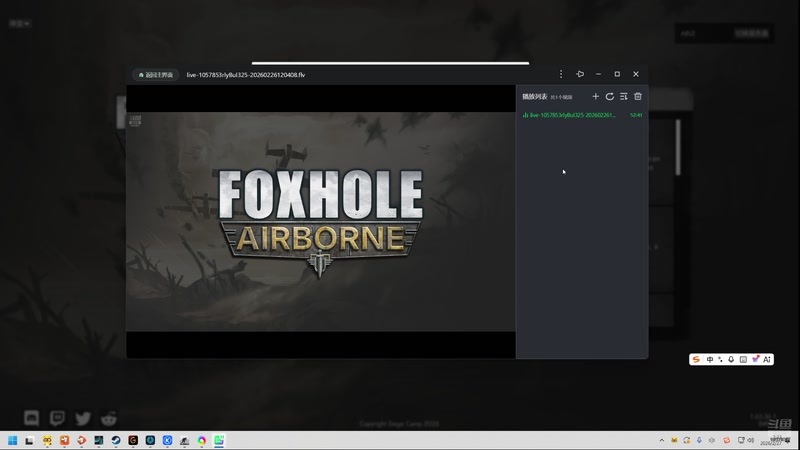Open the clock and date in the taskbar
This screenshot has width=800, height=450.
click(x=776, y=440)
